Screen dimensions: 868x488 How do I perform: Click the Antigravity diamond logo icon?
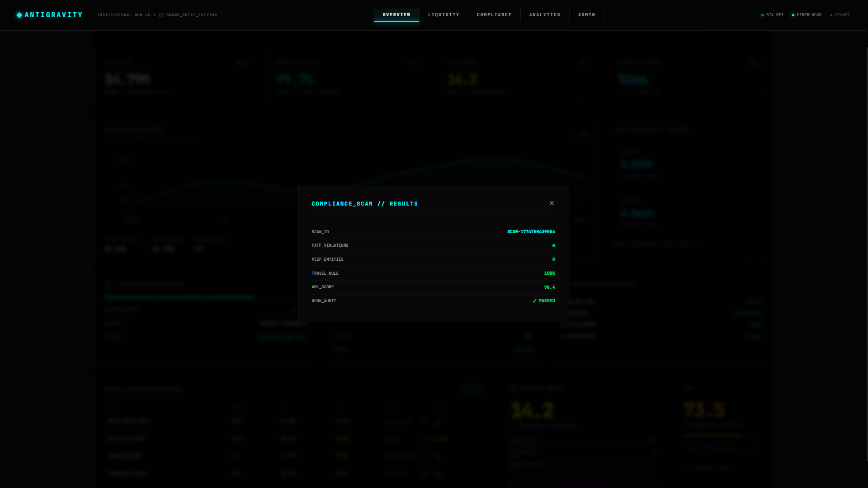19,15
